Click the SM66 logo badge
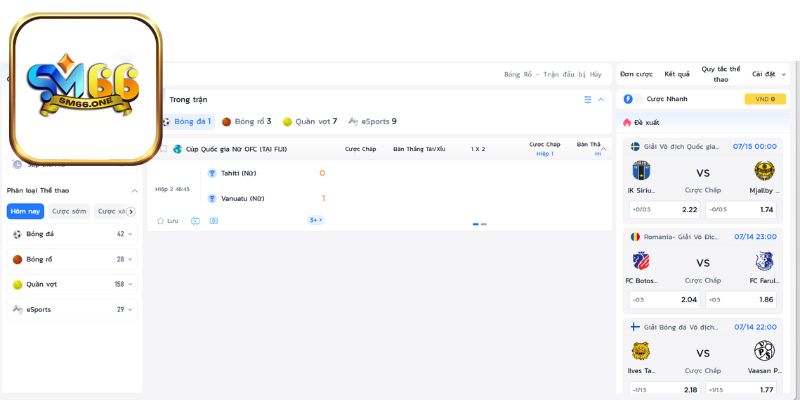The width and height of the screenshot is (800, 400). tap(85, 89)
